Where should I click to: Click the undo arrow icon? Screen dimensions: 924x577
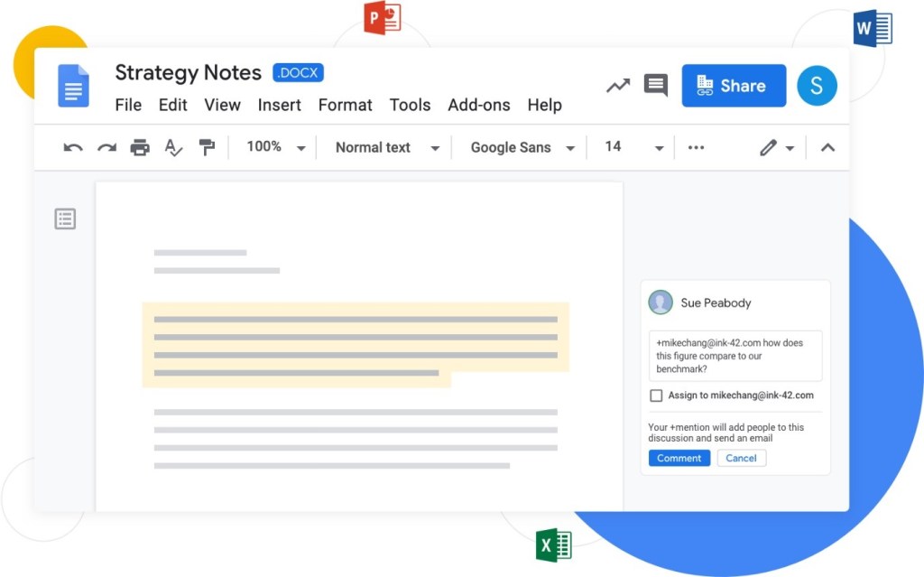[73, 147]
